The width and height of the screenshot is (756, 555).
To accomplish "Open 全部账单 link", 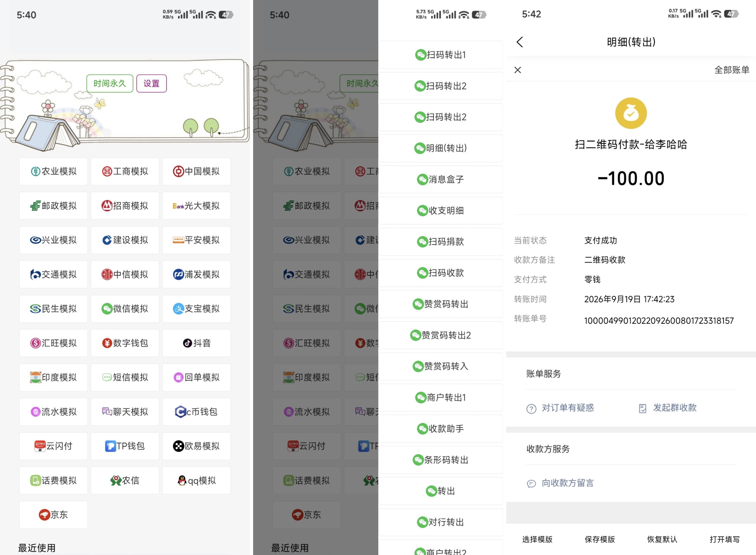I will tap(731, 70).
